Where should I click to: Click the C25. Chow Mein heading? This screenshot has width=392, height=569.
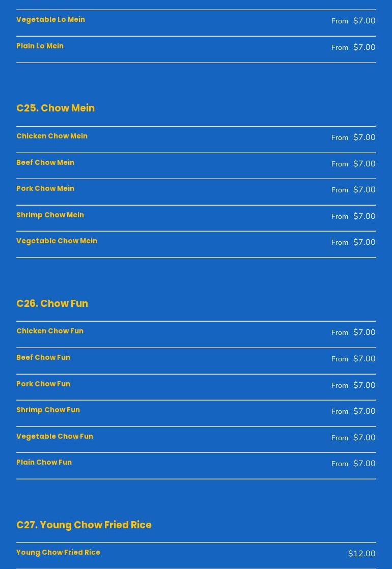pos(55,108)
